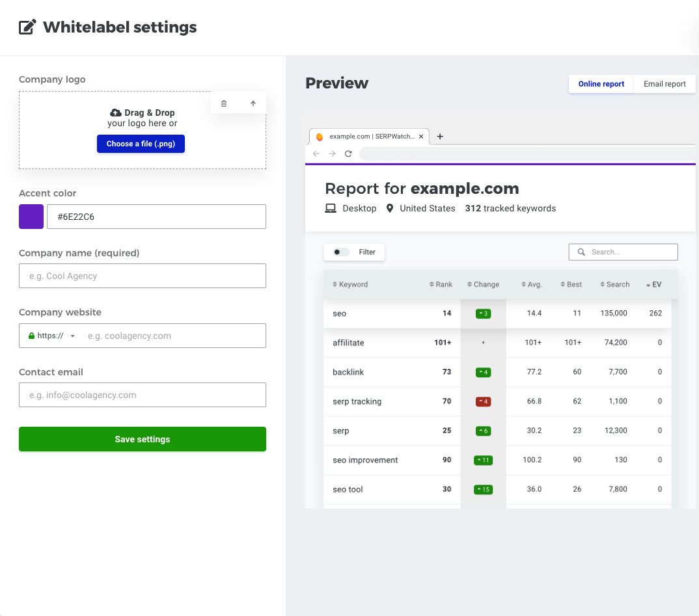Click the Choose a file (.png) button
The height and width of the screenshot is (616, 699).
coord(141,144)
